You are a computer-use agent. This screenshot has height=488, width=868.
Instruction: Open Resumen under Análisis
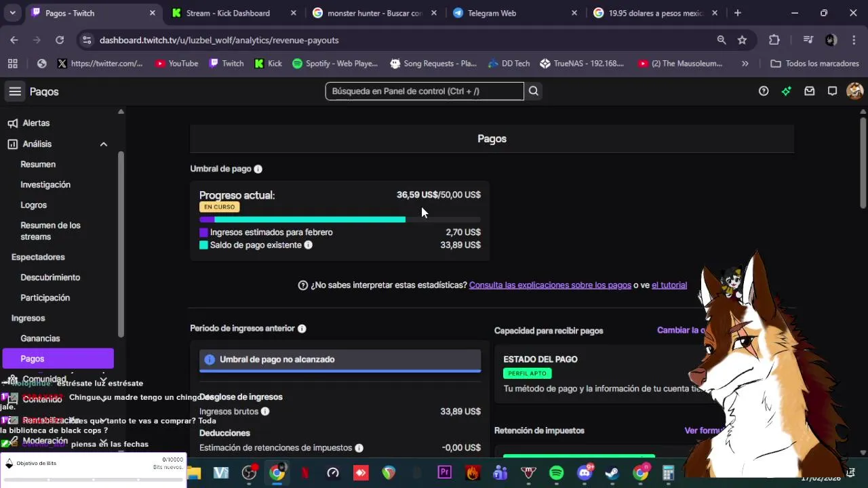coord(38,164)
